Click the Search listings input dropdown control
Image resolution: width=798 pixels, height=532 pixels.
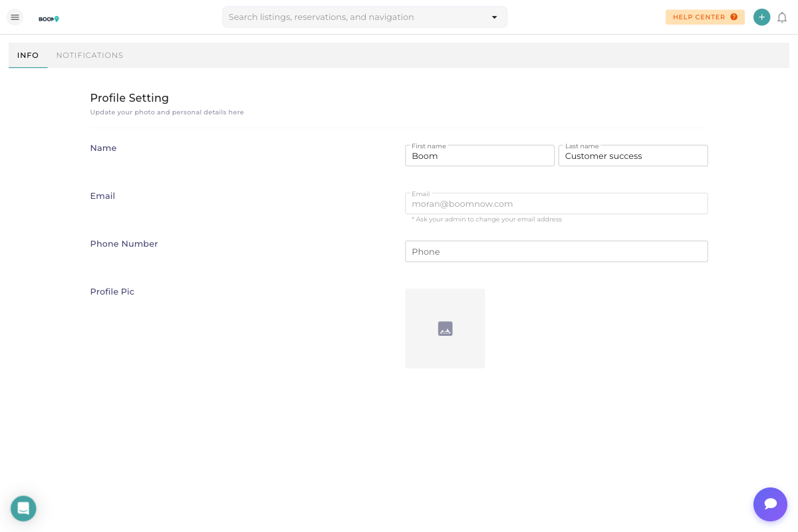[x=494, y=17]
